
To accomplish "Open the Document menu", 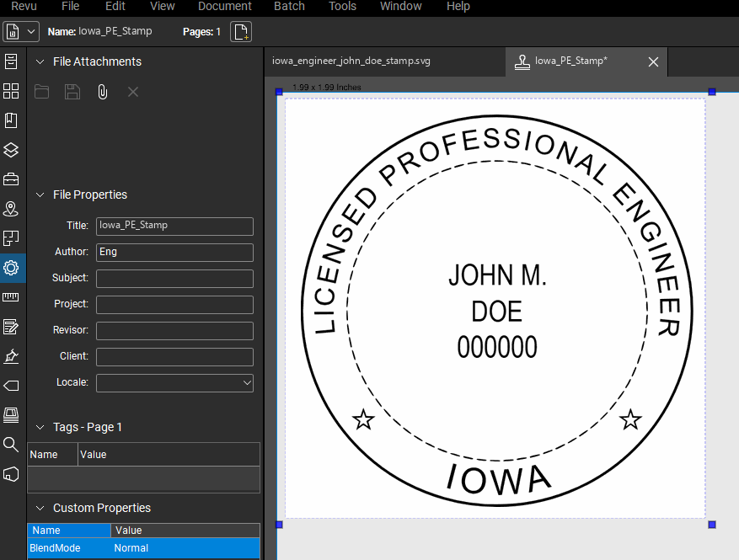I will 225,6.
